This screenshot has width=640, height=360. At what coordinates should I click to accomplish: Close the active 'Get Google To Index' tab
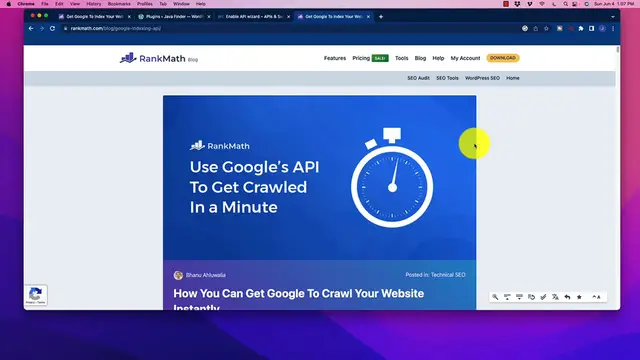click(368, 17)
